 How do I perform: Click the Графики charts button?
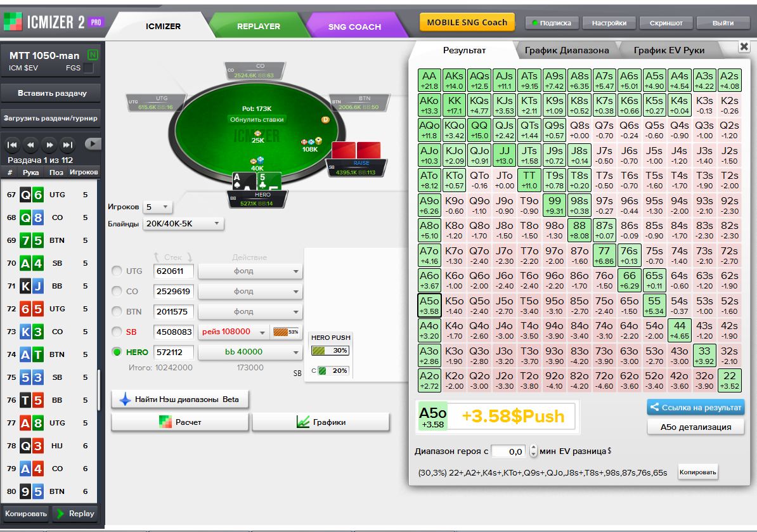(x=321, y=422)
